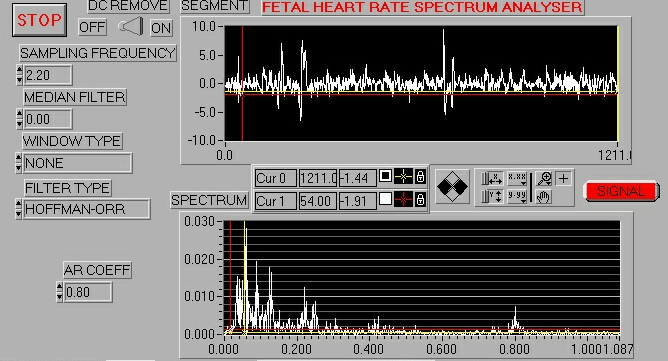Move cursor right using diamond's right quadrant
This screenshot has height=361, width=668.
461,187
